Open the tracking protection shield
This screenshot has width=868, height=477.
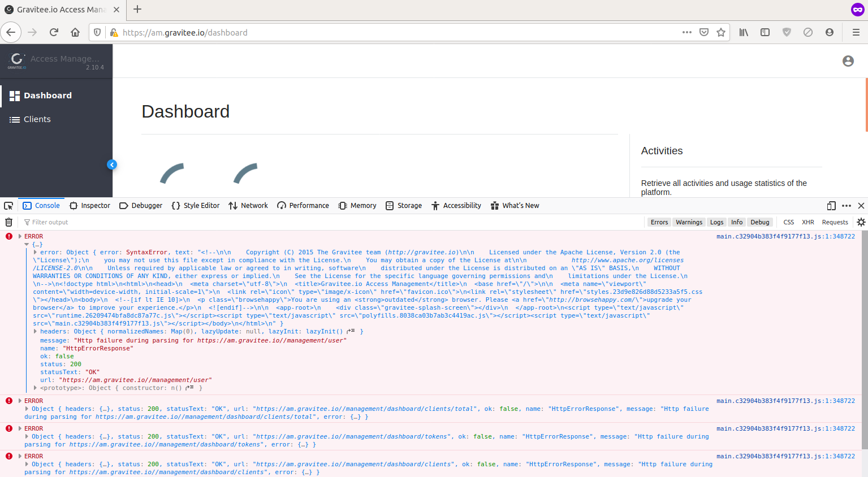97,32
